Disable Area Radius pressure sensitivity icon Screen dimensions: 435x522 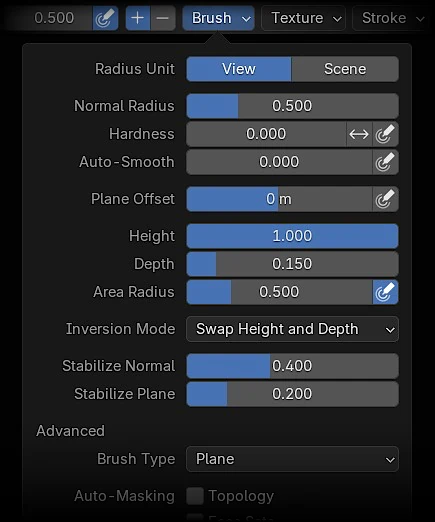385,292
